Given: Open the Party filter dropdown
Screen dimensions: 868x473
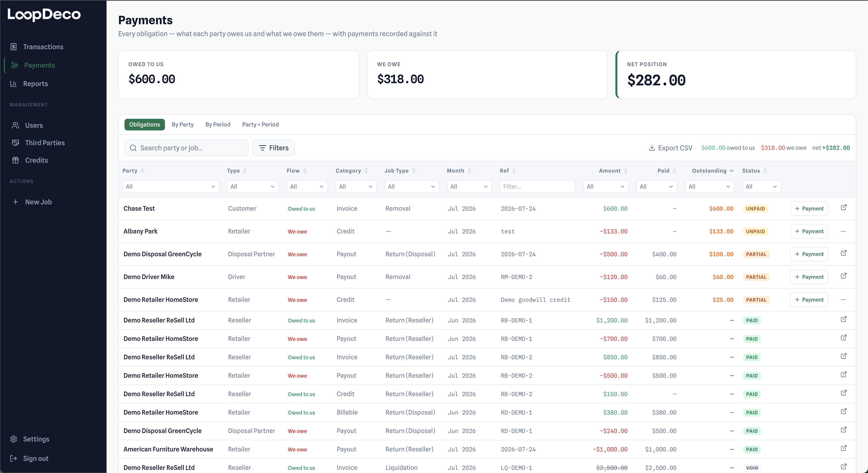Looking at the screenshot, I should tap(171, 187).
